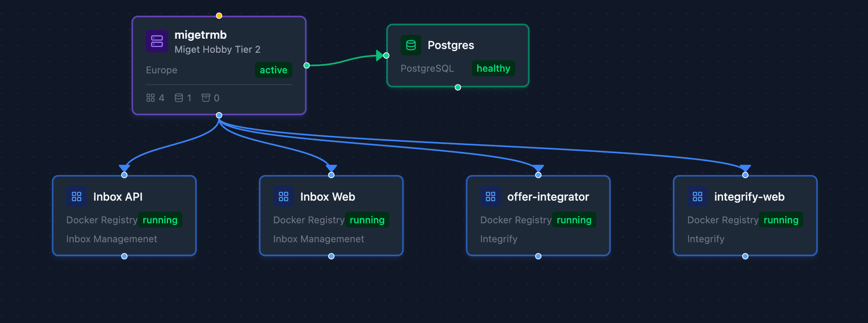The height and width of the screenshot is (323, 868).
Task: Click the Inbox API top connector
Action: (124, 175)
